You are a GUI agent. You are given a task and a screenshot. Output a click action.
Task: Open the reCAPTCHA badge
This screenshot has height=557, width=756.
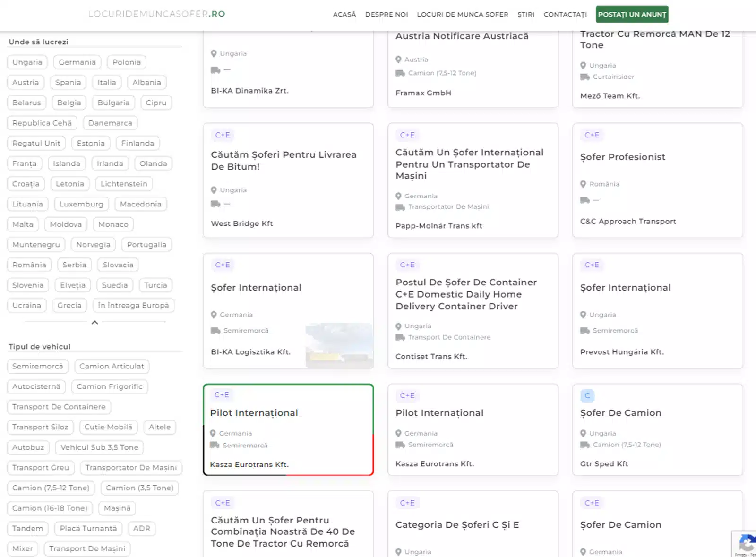pos(745,544)
